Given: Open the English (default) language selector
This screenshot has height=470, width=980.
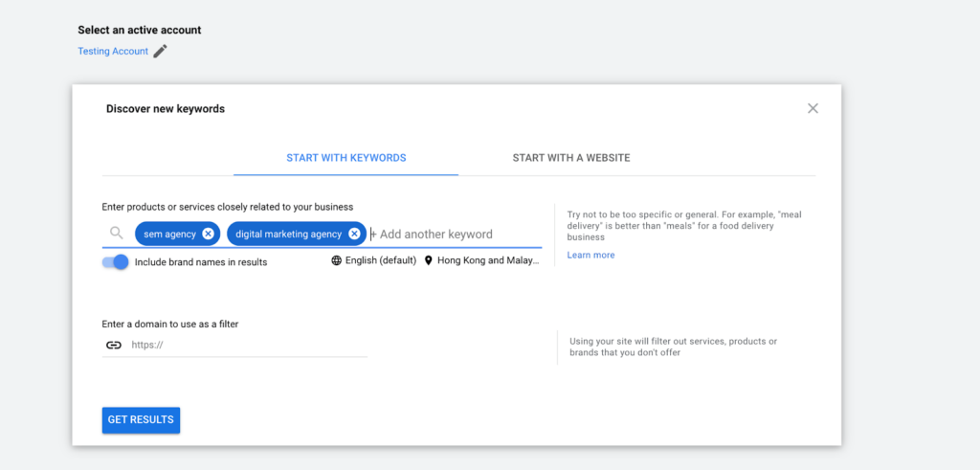Looking at the screenshot, I should tap(374, 260).
